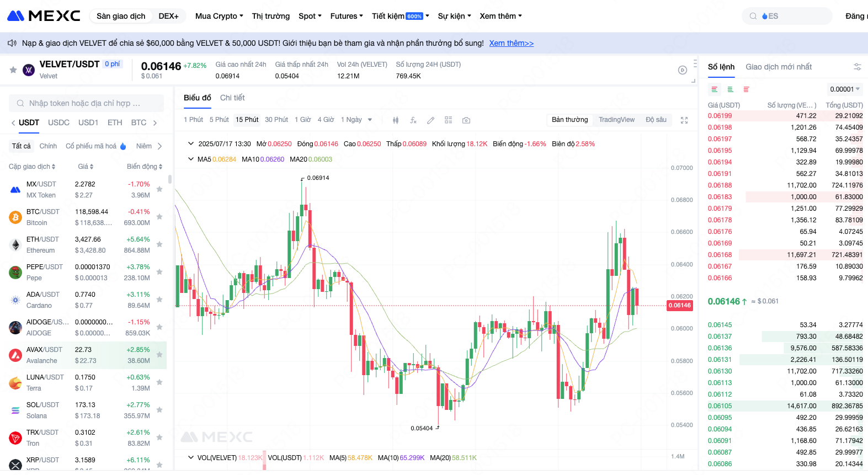The image size is (868, 475).
Task: Click the pair list scrollbar
Action: pos(170,179)
